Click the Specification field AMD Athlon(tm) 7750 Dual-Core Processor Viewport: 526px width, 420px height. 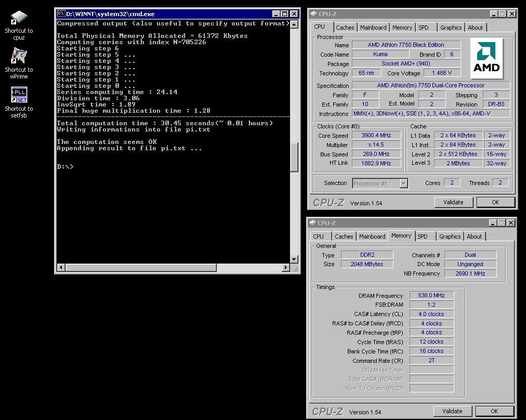point(431,86)
